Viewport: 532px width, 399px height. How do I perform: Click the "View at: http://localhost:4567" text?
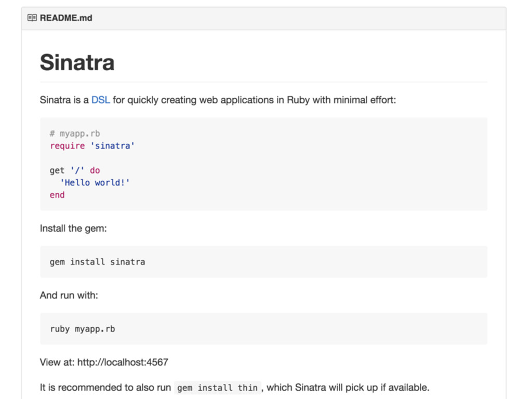(x=104, y=362)
